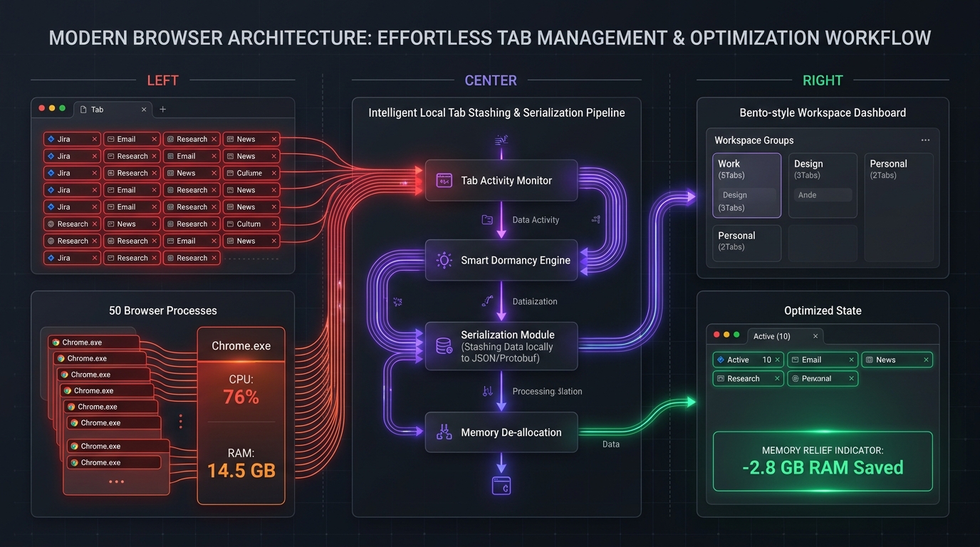Image resolution: width=980 pixels, height=547 pixels.
Task: Close the News chip in Optimized State
Action: (926, 360)
